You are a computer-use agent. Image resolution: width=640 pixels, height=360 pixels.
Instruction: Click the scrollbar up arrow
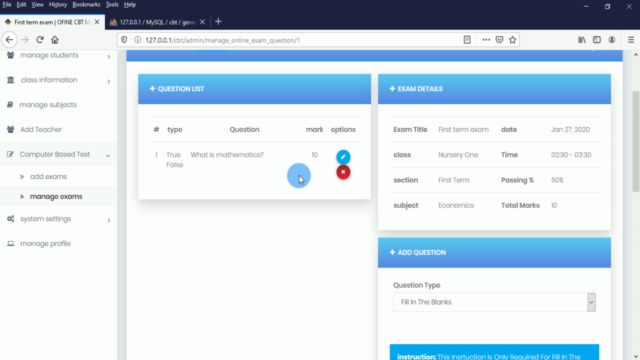(x=636, y=55)
